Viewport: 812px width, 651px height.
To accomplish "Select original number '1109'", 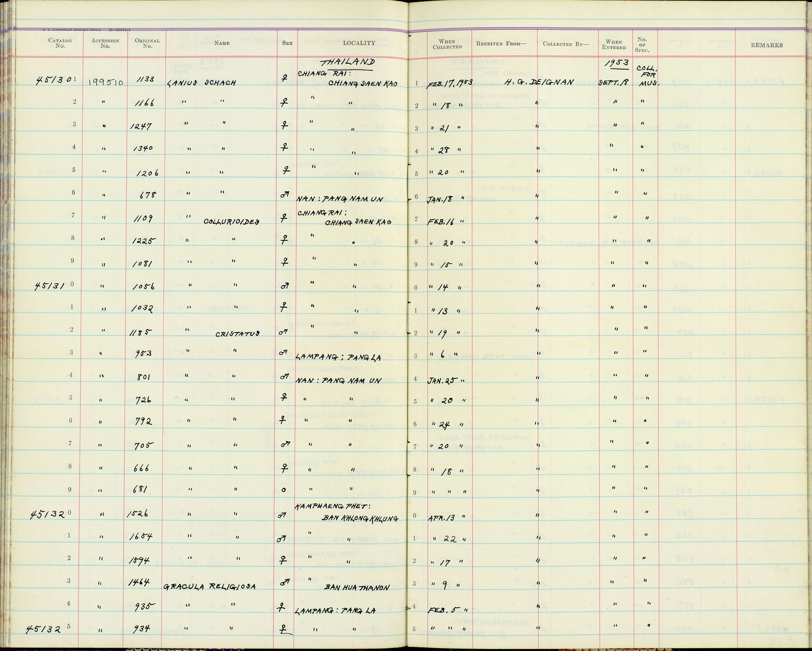I will (x=143, y=218).
